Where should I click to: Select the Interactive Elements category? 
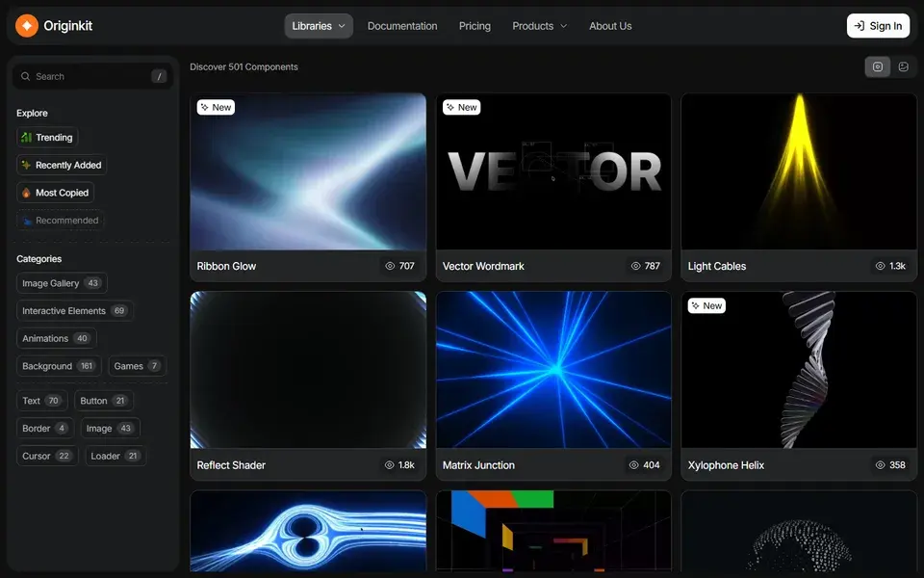coord(75,311)
